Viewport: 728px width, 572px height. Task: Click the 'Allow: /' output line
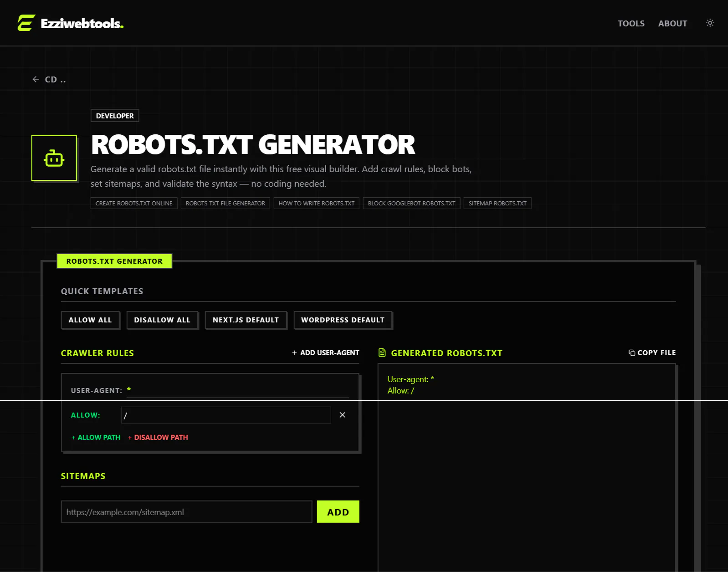[x=400, y=390]
